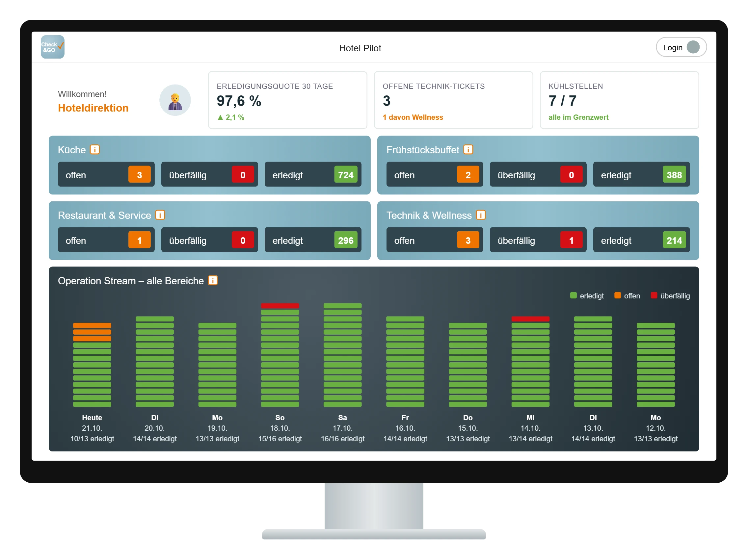The width and height of the screenshot is (748, 560).
Task: Click the Hotel Pilot title
Action: 360,48
